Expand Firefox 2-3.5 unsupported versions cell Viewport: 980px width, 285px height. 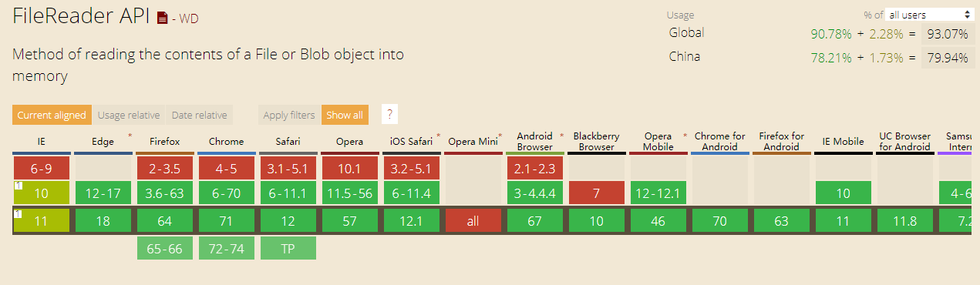(x=164, y=168)
